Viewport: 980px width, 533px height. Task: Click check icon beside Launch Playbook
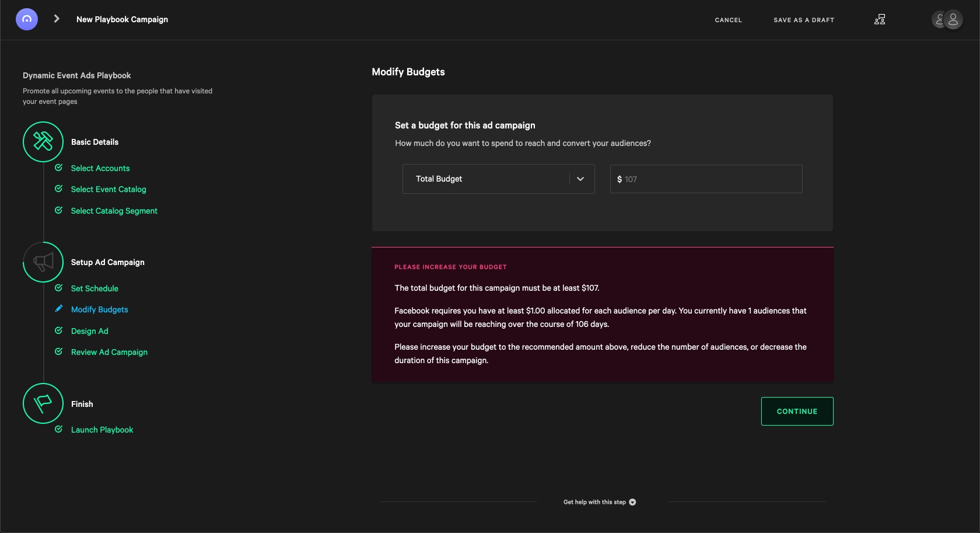click(x=59, y=429)
